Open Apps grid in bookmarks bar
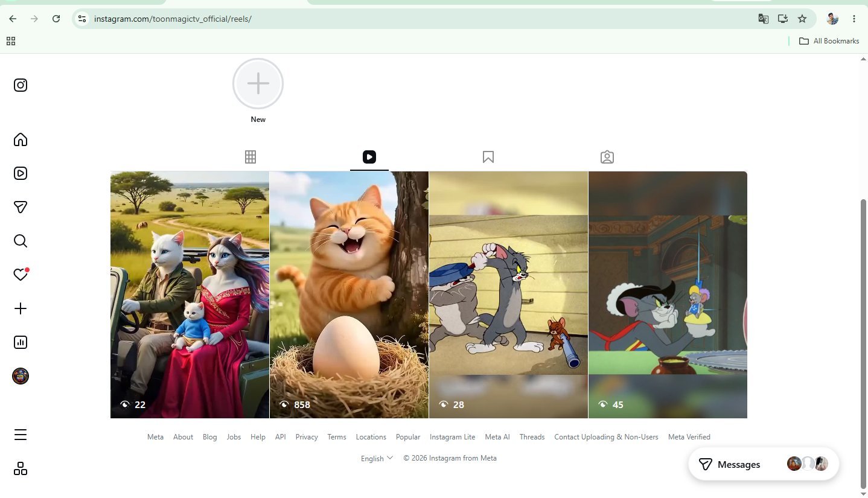 pos(11,41)
